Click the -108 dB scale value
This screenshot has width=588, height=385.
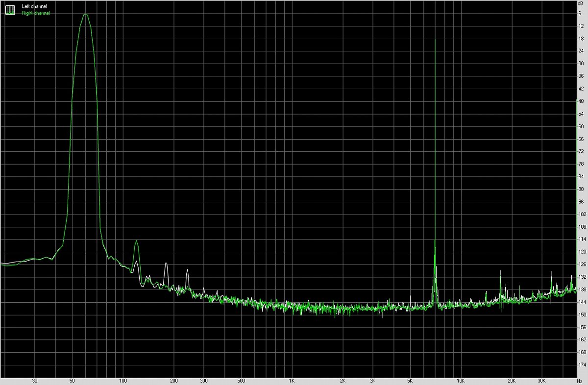(582, 227)
